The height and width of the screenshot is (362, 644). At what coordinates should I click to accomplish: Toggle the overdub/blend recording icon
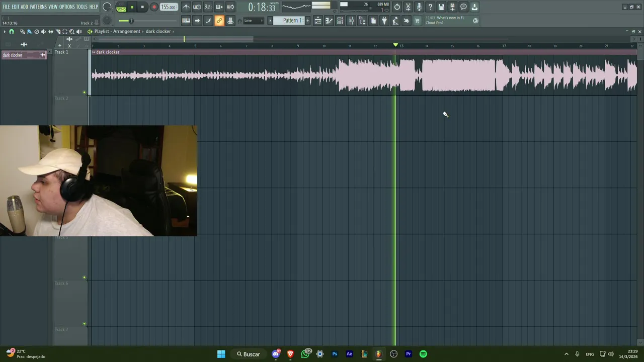click(x=219, y=7)
